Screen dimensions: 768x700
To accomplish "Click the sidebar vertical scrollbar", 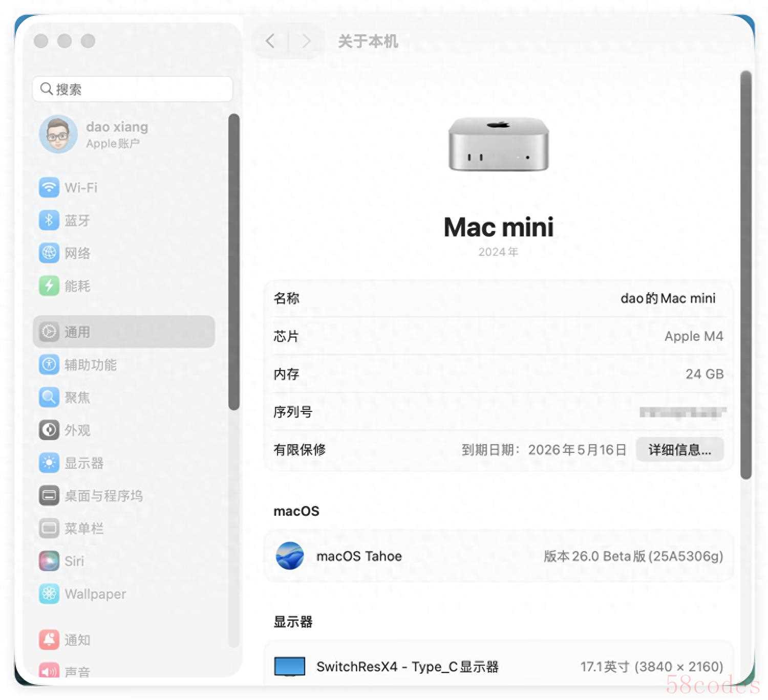I will point(234,262).
